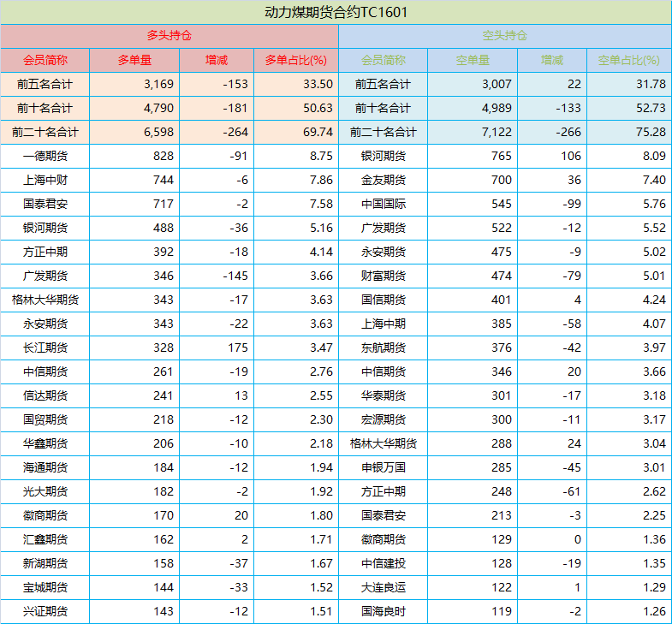Screen dimensions: 672x624
Task: Select the 海通期货 member name
Action: click(45, 467)
